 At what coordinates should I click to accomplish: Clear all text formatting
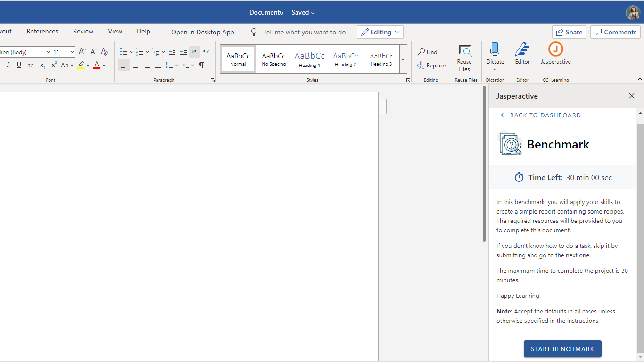click(x=105, y=52)
